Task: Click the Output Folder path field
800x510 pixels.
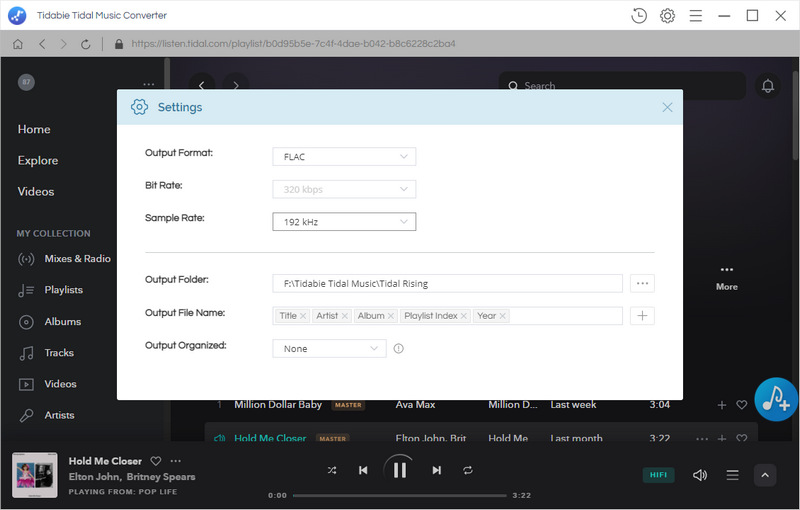Action: pyautogui.click(x=447, y=284)
